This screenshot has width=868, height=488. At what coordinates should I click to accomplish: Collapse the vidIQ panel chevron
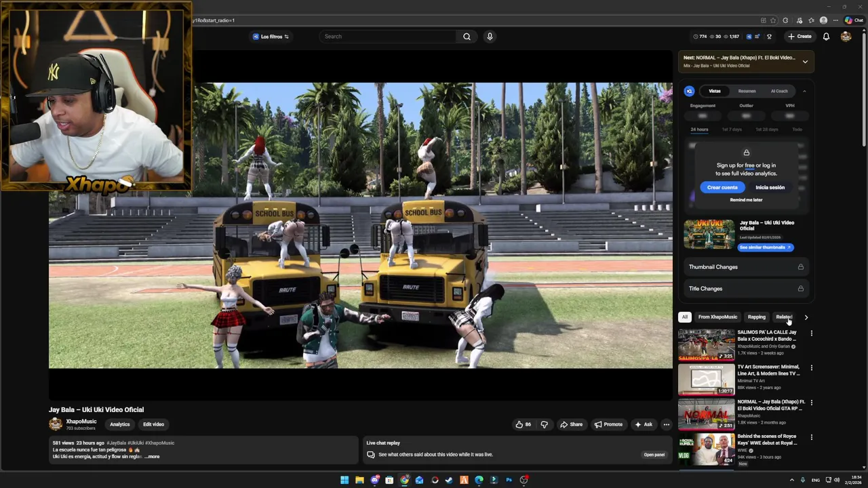(x=804, y=91)
